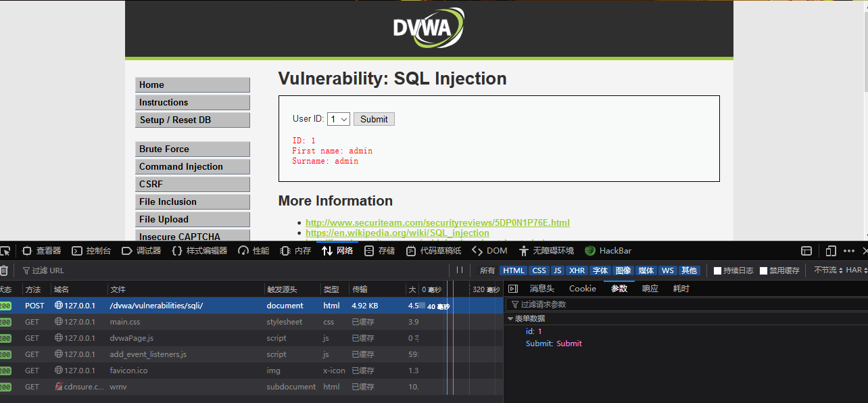Select the favicon.ico request row
This screenshot has width=868, height=403.
(251, 371)
